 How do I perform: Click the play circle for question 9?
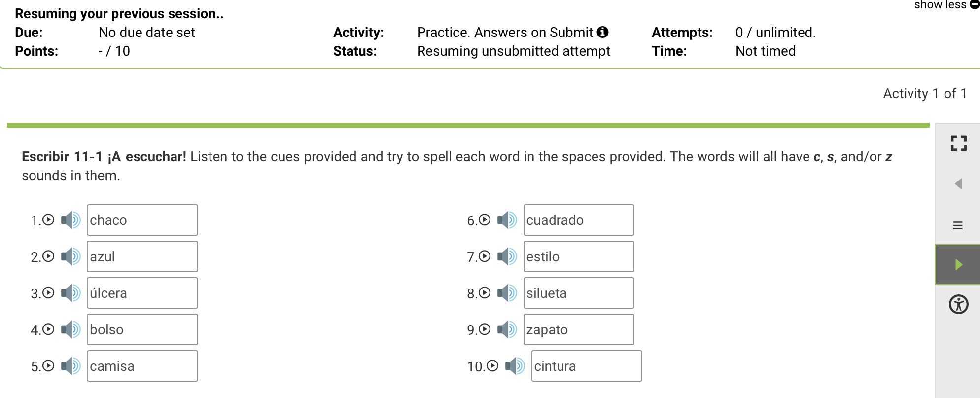tap(485, 329)
